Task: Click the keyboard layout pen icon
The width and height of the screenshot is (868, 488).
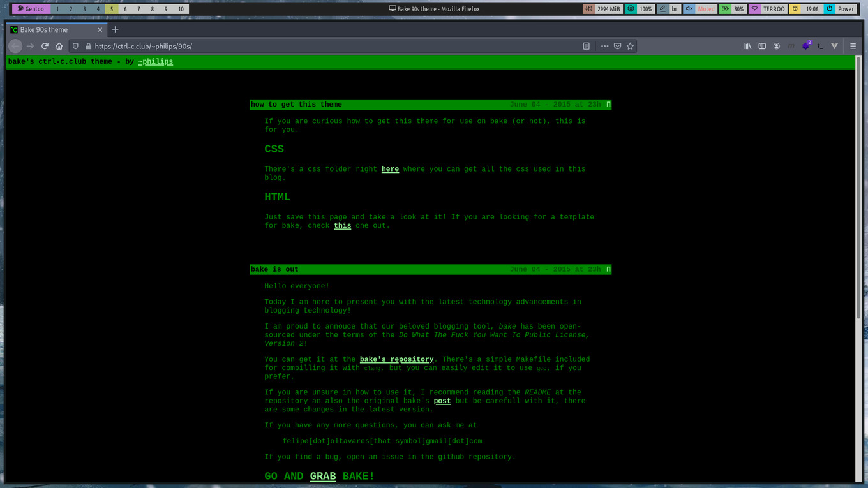Action: click(662, 9)
